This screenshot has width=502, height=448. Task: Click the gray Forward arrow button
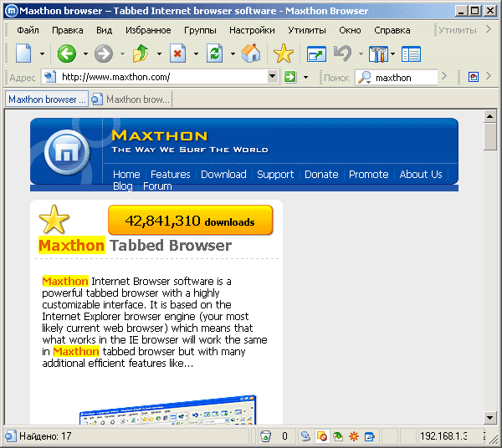click(x=104, y=53)
